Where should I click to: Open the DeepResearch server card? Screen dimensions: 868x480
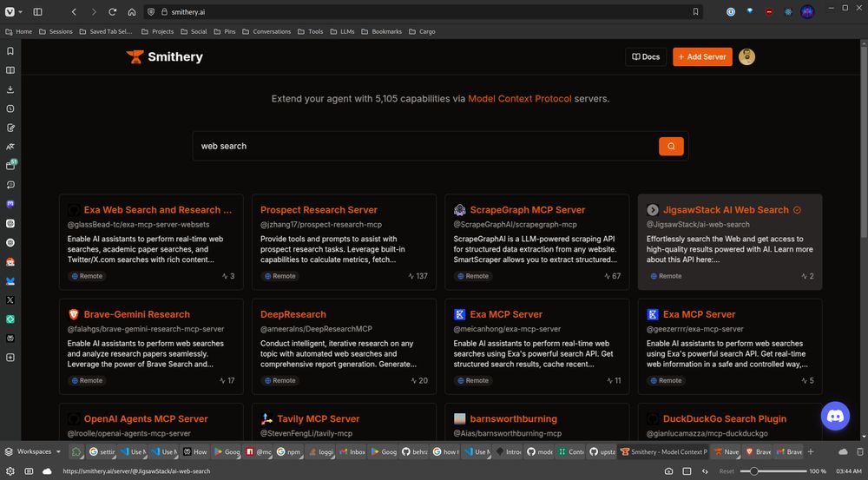(x=344, y=346)
